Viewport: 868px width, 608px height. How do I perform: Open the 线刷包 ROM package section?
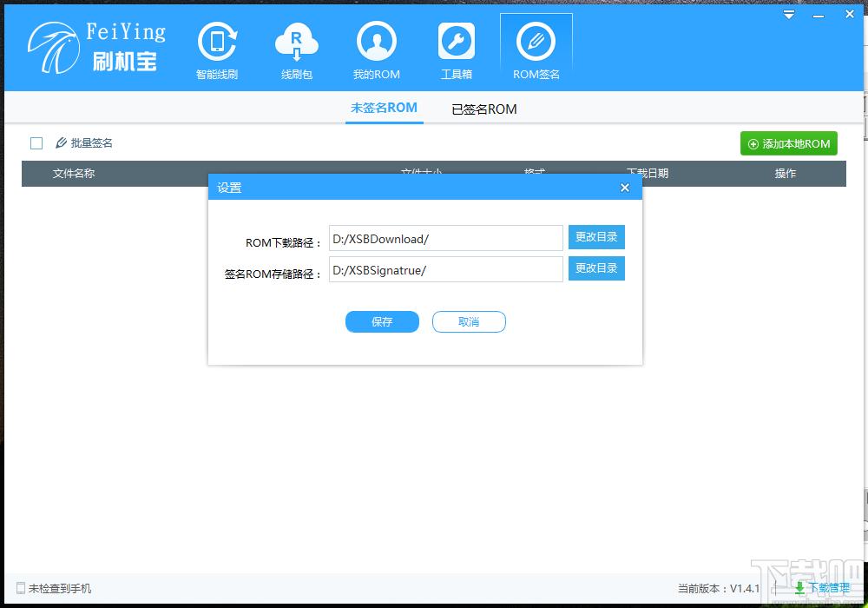297,50
